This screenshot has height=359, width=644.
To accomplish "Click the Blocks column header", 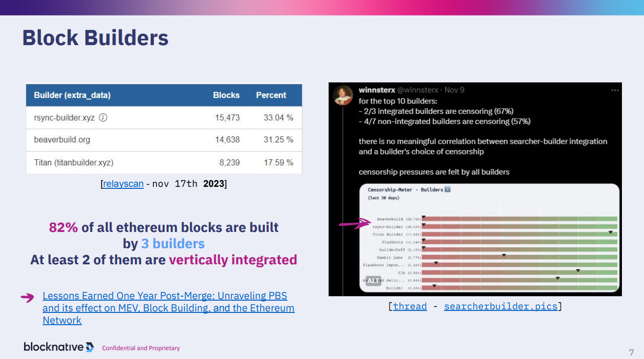I will [226, 95].
